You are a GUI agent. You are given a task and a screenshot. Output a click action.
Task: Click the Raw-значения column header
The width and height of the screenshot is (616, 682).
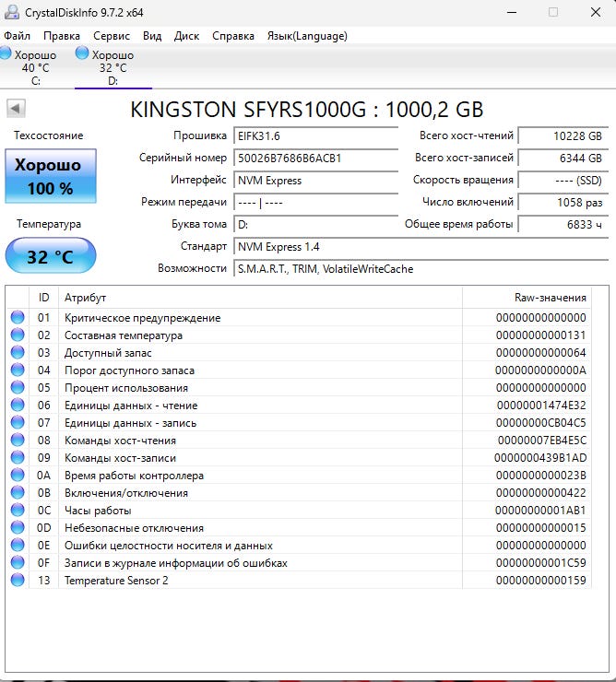(x=526, y=298)
